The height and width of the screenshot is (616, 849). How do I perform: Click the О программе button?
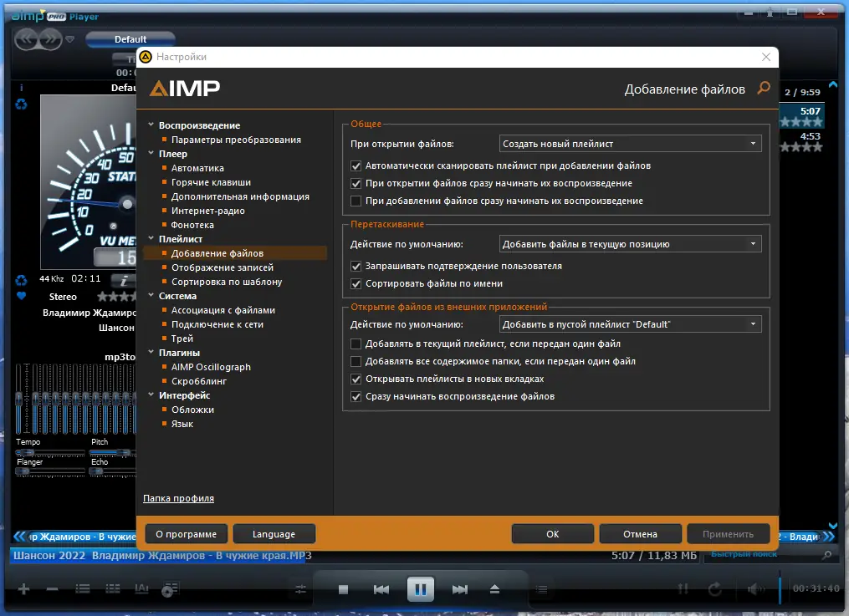[x=187, y=534]
